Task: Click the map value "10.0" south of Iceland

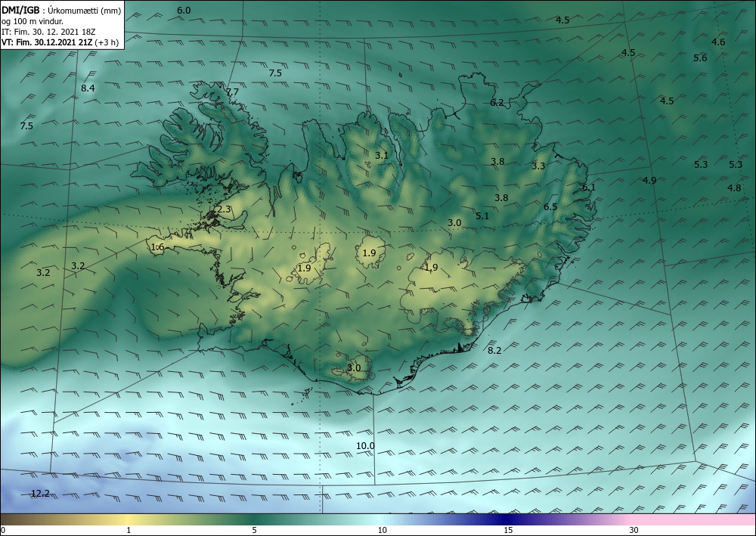Action: 365,446
